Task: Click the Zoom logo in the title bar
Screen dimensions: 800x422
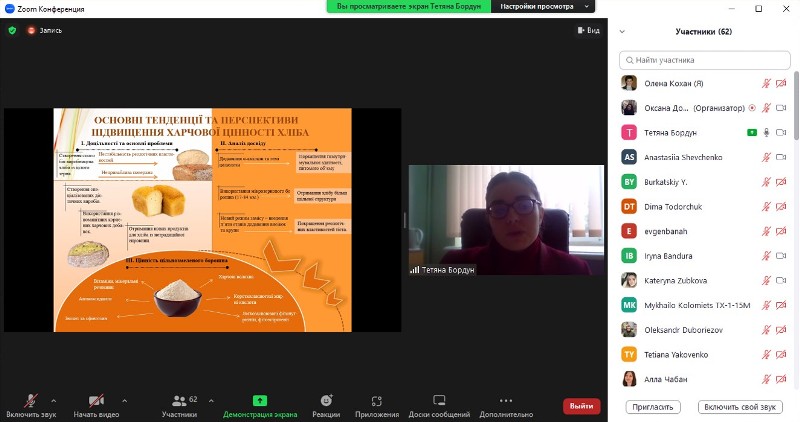Action: tap(9, 9)
